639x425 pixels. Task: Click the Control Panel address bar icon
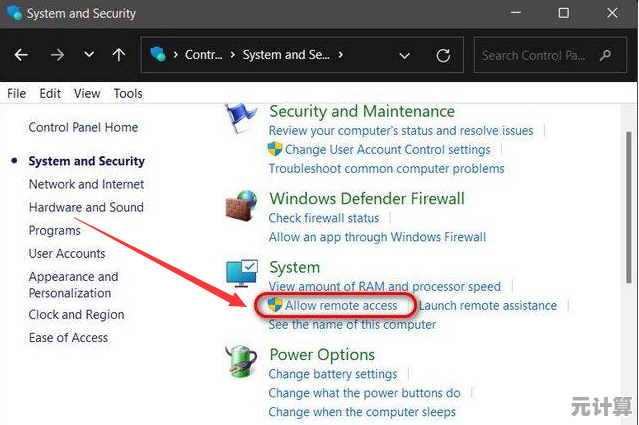pyautogui.click(x=157, y=55)
